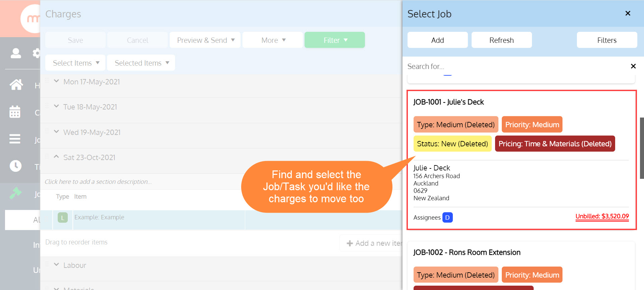
Task: Open the Selected Items dropdown
Action: click(141, 63)
